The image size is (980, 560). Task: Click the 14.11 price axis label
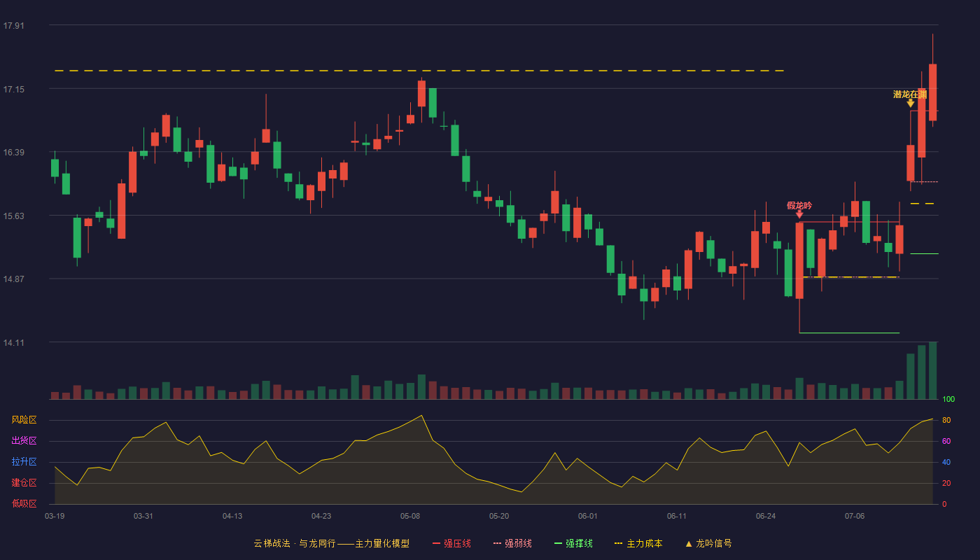pyautogui.click(x=13, y=342)
